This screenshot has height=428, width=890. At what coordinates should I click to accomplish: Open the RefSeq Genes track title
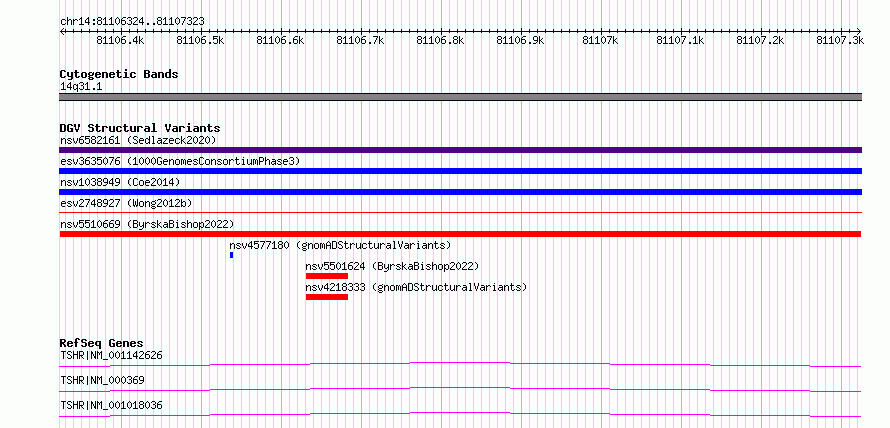coord(102,343)
